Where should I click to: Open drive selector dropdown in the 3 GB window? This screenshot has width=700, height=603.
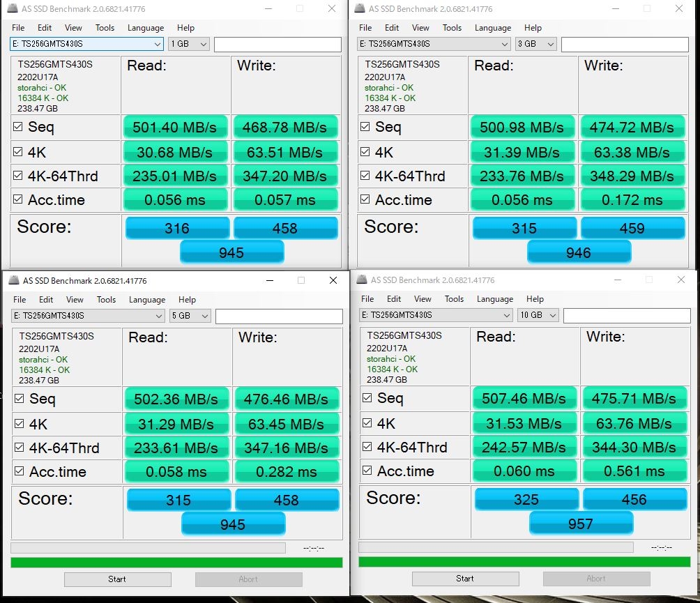point(434,44)
